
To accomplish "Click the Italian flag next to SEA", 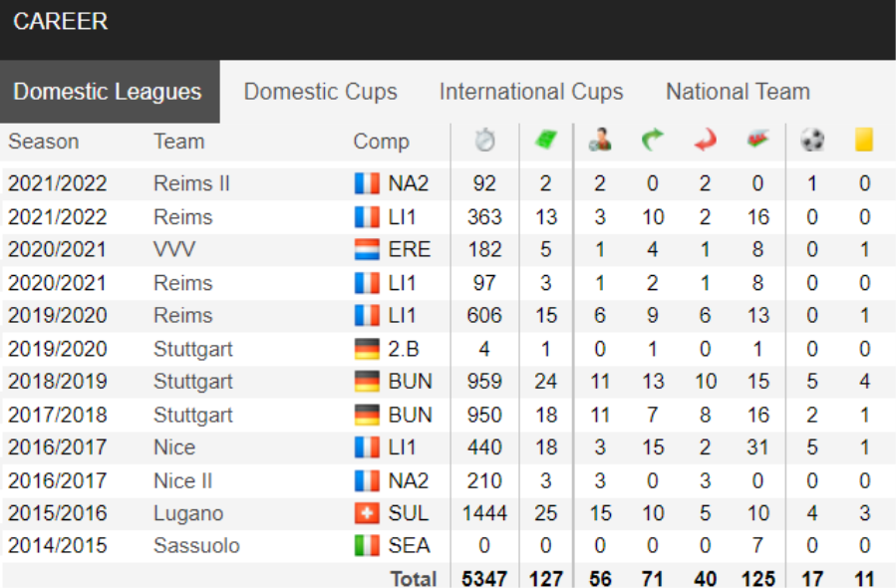I will tap(367, 546).
